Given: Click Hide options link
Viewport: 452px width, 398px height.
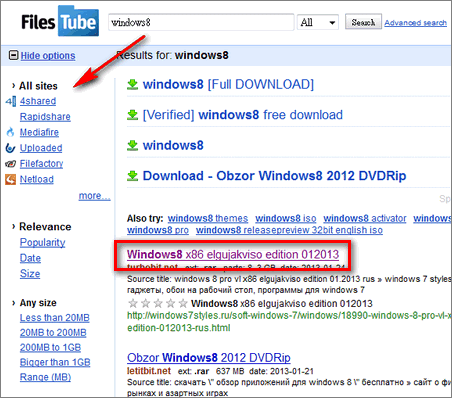Looking at the screenshot, I should coord(48,56).
